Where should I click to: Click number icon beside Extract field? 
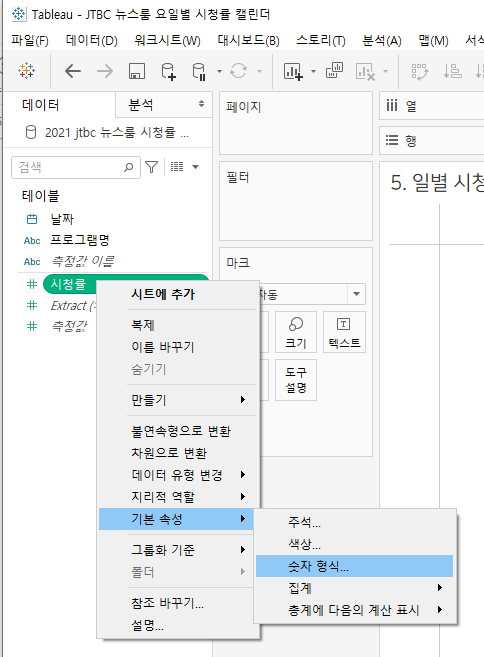coord(32,305)
